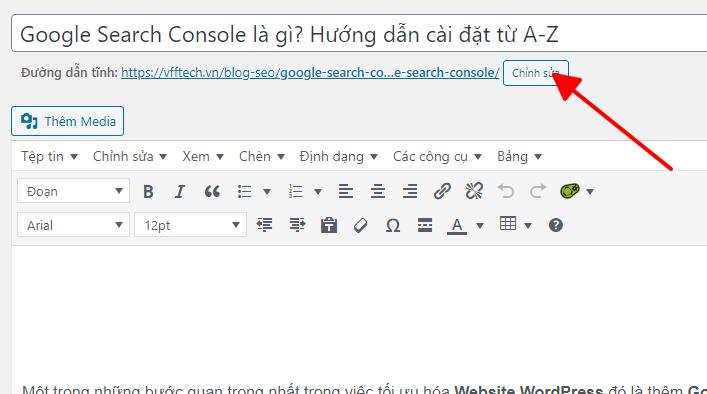Align text right

click(x=410, y=192)
